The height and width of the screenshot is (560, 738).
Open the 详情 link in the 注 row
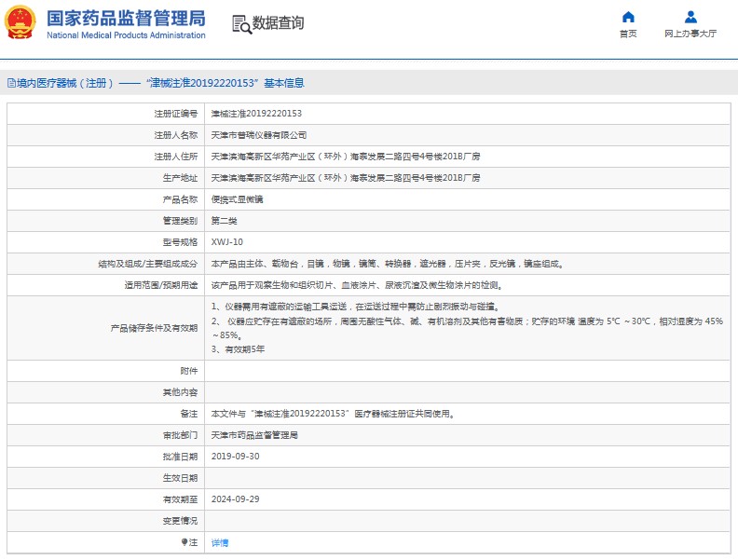(220, 542)
